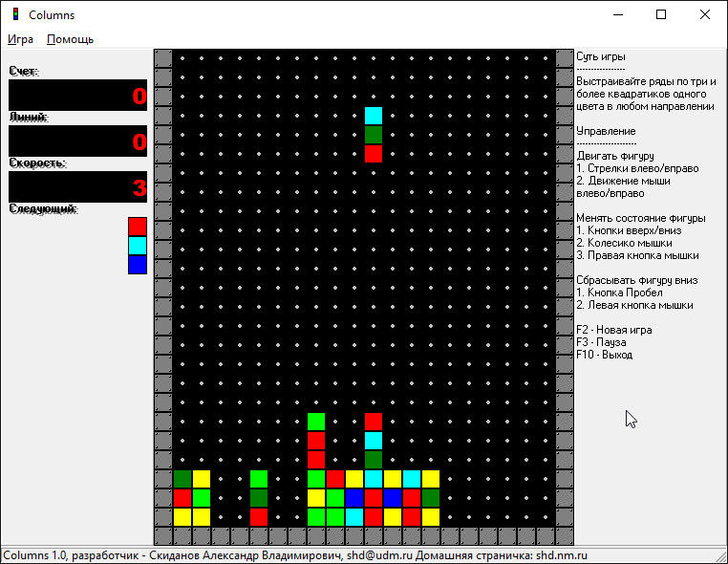Click the "2. Колесико мышки" line
This screenshot has height=564, width=728.
point(624,243)
